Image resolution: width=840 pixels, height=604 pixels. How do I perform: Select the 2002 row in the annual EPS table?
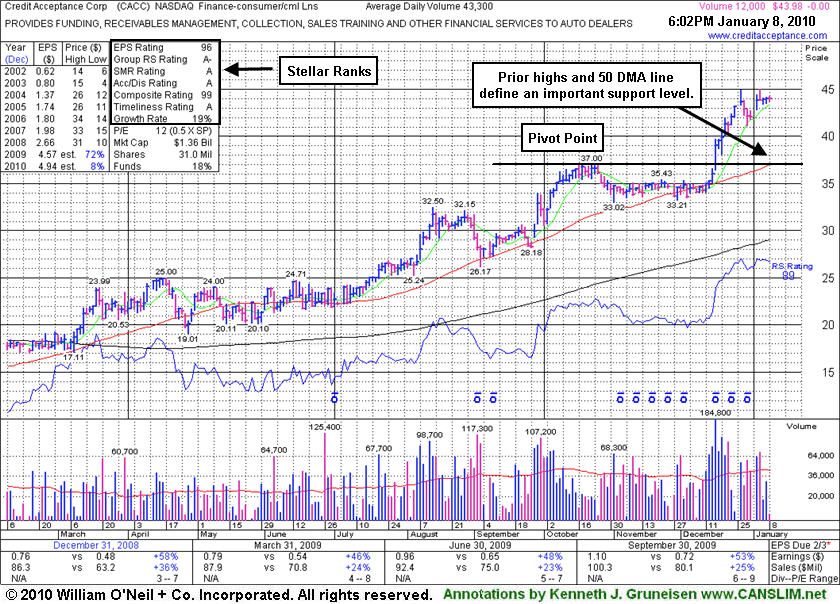point(56,71)
